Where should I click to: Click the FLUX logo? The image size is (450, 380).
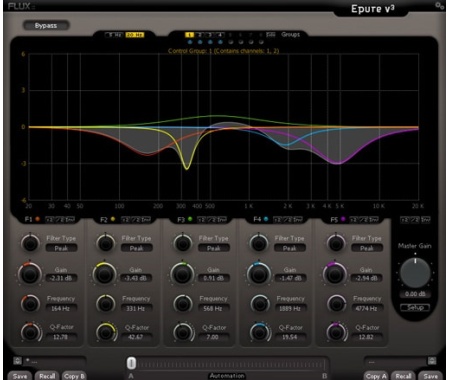21,6
